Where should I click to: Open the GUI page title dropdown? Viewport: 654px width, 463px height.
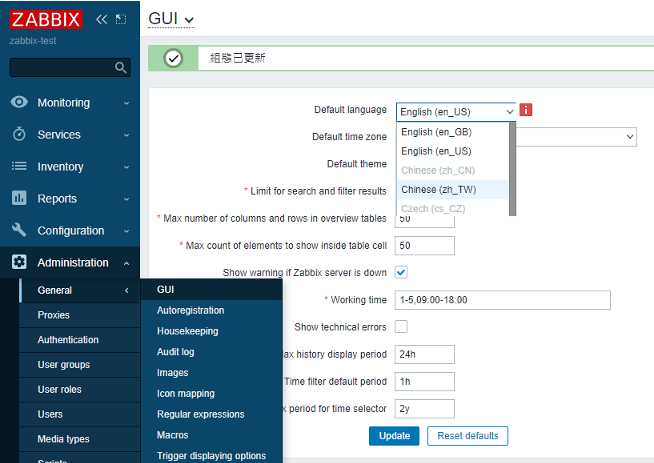[171, 19]
